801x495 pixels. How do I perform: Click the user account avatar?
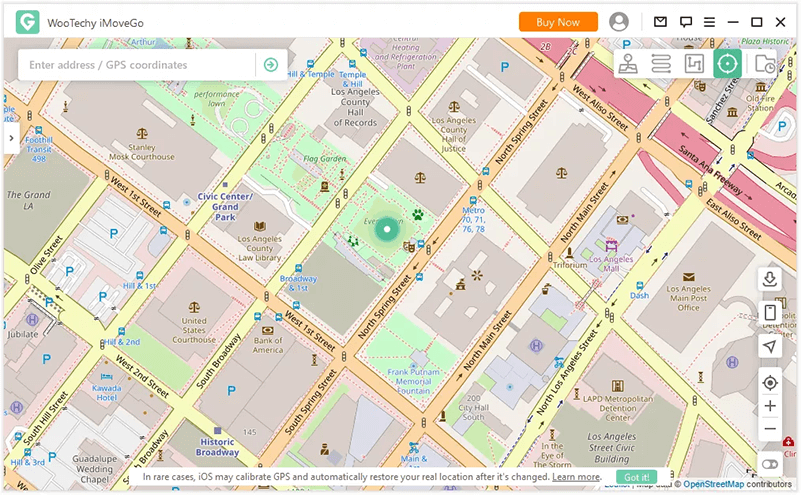(x=619, y=22)
